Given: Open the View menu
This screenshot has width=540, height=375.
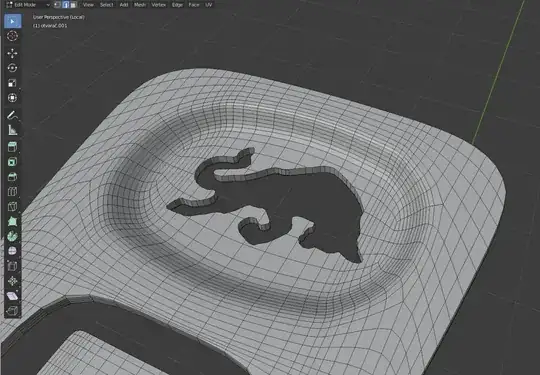Looking at the screenshot, I should (88, 4).
